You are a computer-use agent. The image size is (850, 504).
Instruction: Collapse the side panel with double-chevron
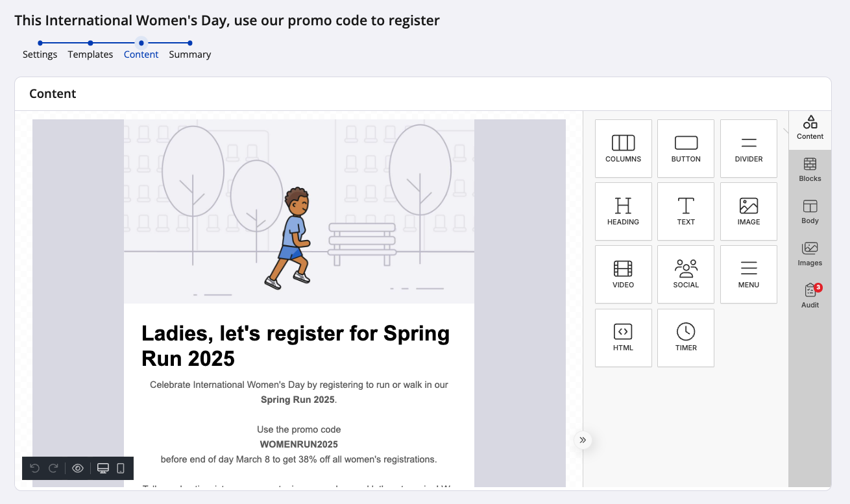coord(583,440)
